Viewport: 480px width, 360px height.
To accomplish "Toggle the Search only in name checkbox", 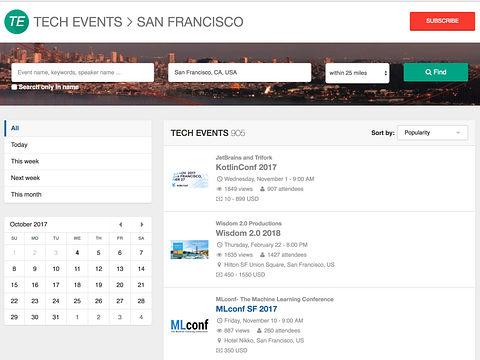I will [14, 87].
